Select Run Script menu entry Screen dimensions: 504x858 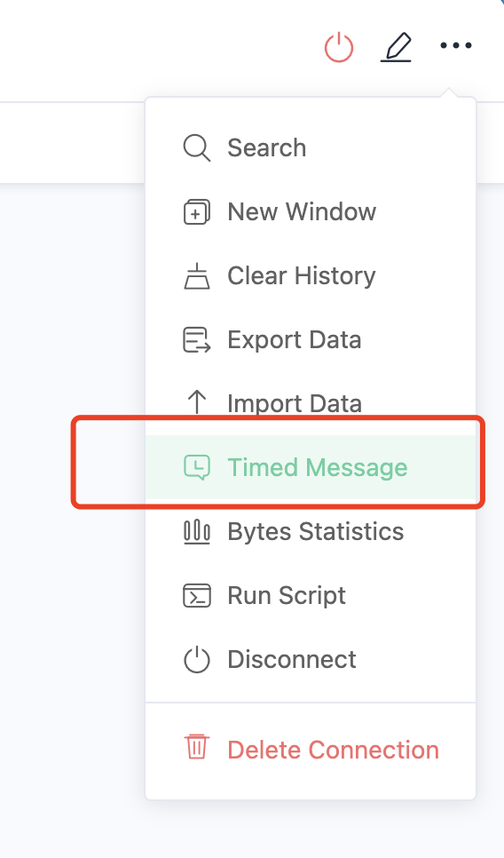[311, 595]
